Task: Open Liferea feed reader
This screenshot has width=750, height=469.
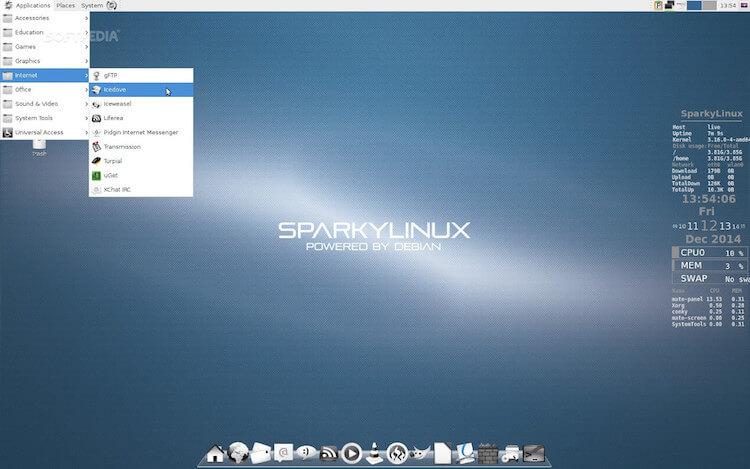Action: 141,118
